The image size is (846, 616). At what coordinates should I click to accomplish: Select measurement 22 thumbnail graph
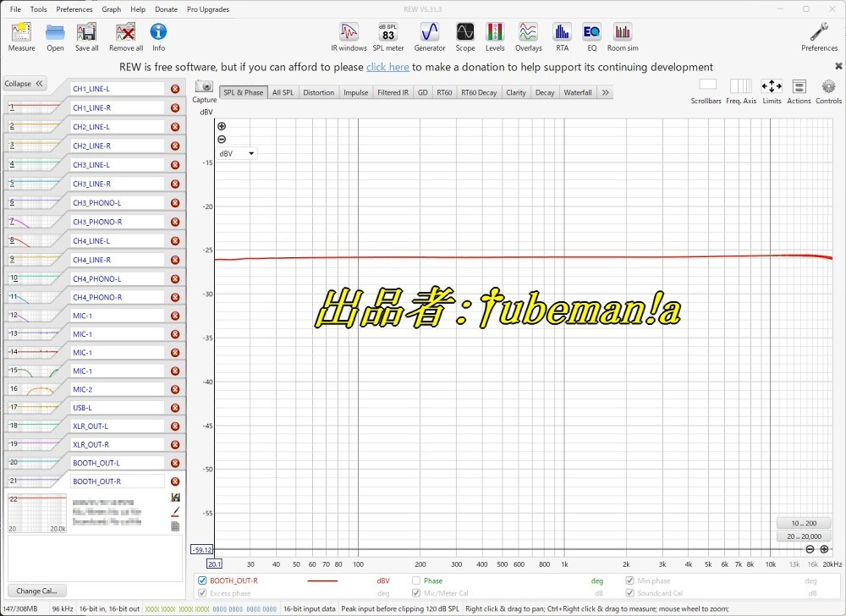coord(37,513)
